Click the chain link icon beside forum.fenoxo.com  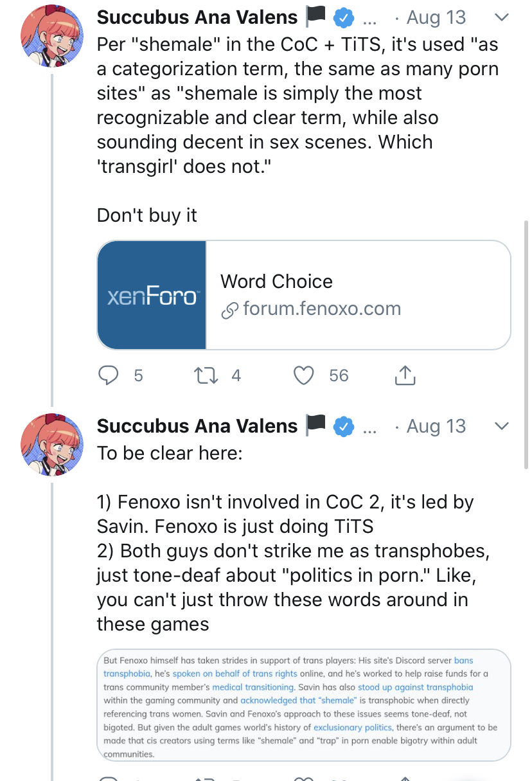(229, 311)
